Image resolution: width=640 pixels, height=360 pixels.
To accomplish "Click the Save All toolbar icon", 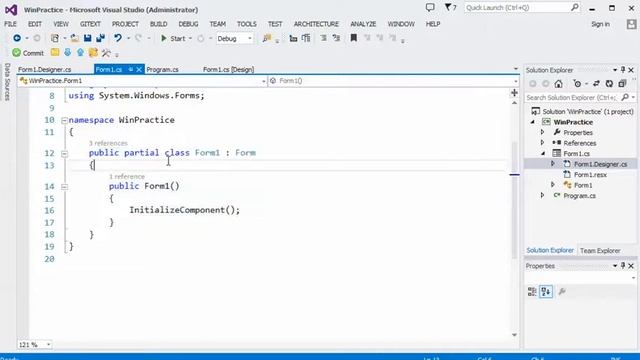I will 100,38.
